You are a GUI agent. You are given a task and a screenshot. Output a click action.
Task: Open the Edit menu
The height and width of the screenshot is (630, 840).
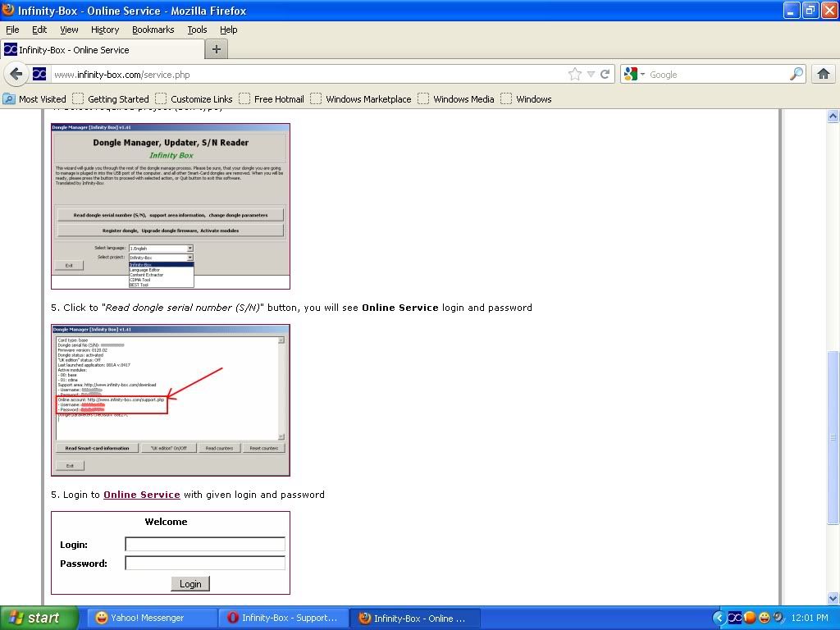click(x=39, y=30)
